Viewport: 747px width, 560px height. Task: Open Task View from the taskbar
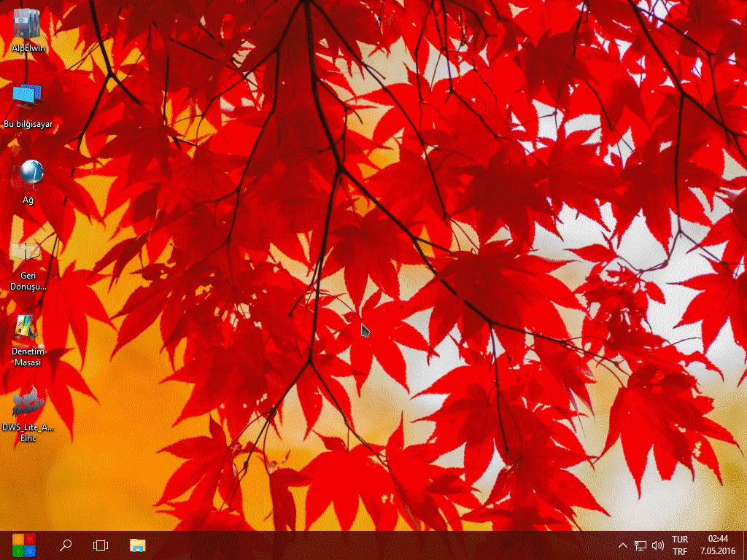coord(101,545)
